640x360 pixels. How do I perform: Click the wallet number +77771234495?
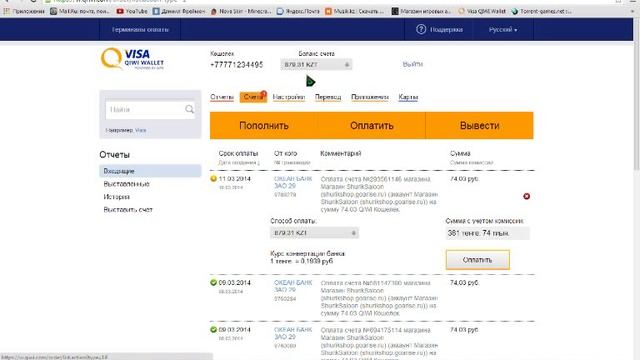click(x=237, y=65)
